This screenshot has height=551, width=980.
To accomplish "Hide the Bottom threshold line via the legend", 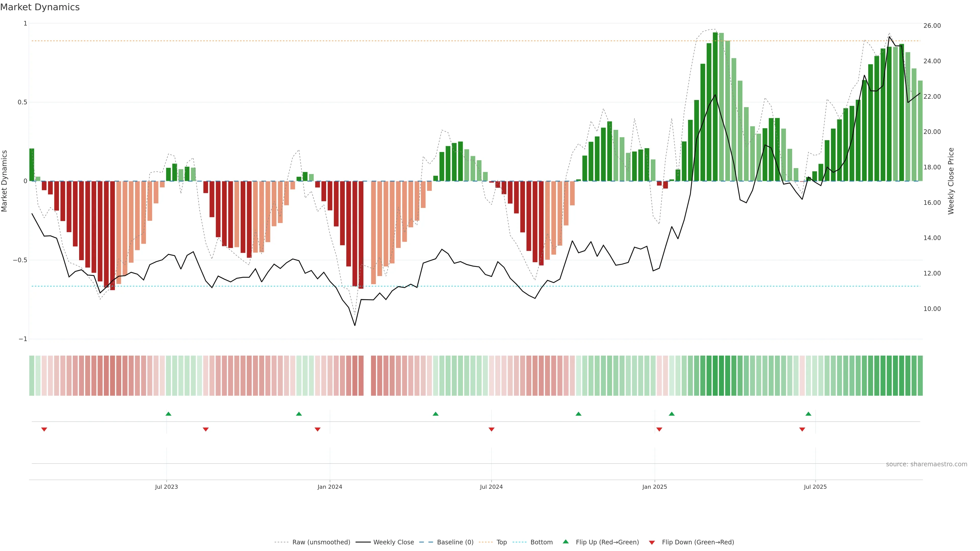I will point(541,542).
